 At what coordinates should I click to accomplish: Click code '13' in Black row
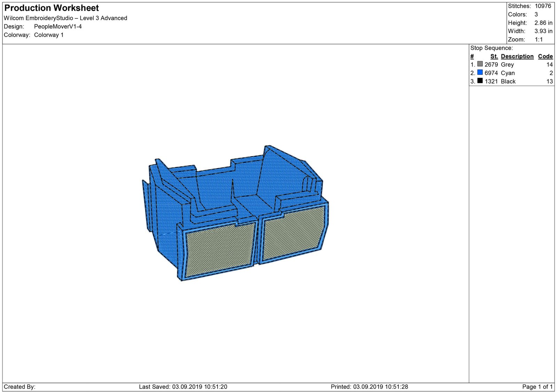pyautogui.click(x=550, y=81)
